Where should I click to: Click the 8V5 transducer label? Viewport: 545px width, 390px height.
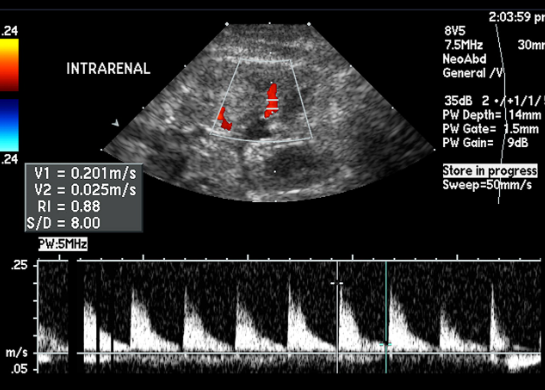point(455,31)
